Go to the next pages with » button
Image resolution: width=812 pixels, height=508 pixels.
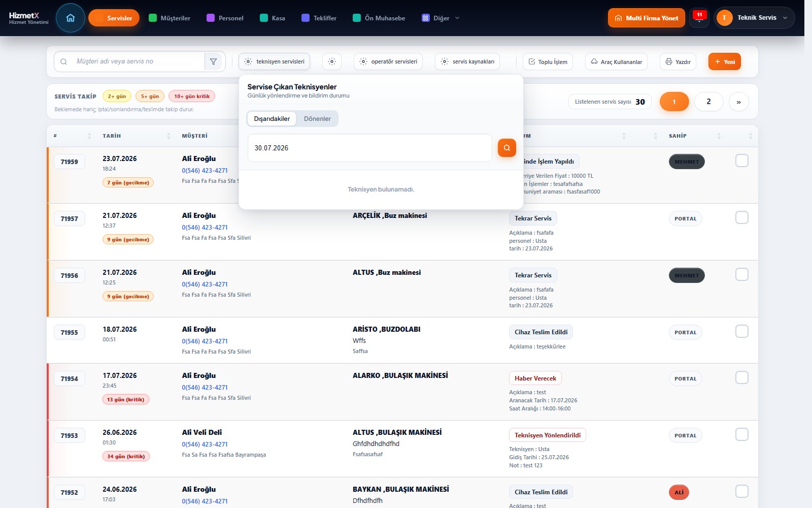coord(739,102)
